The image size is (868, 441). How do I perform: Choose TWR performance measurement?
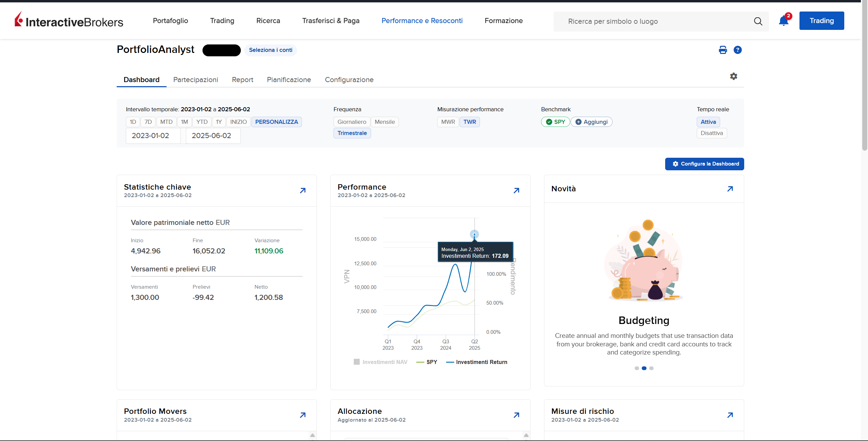click(x=470, y=122)
